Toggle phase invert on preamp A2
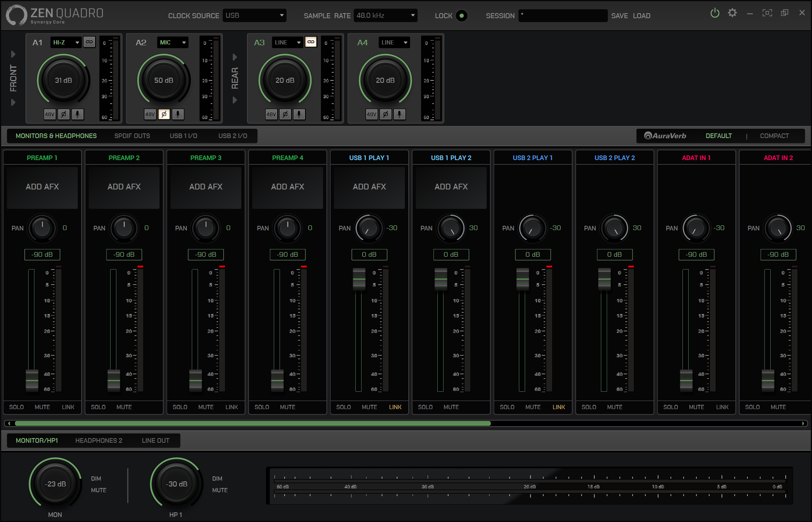812x522 pixels. click(x=164, y=114)
